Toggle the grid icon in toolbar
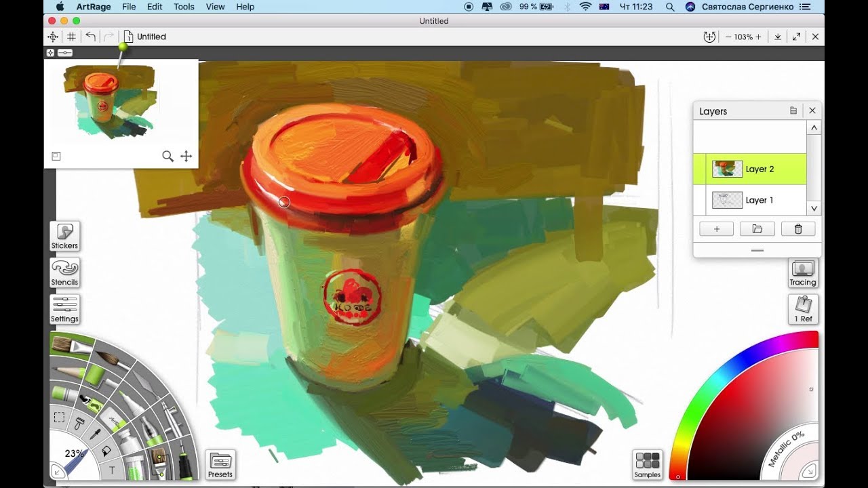Image resolution: width=868 pixels, height=488 pixels. coord(71,37)
